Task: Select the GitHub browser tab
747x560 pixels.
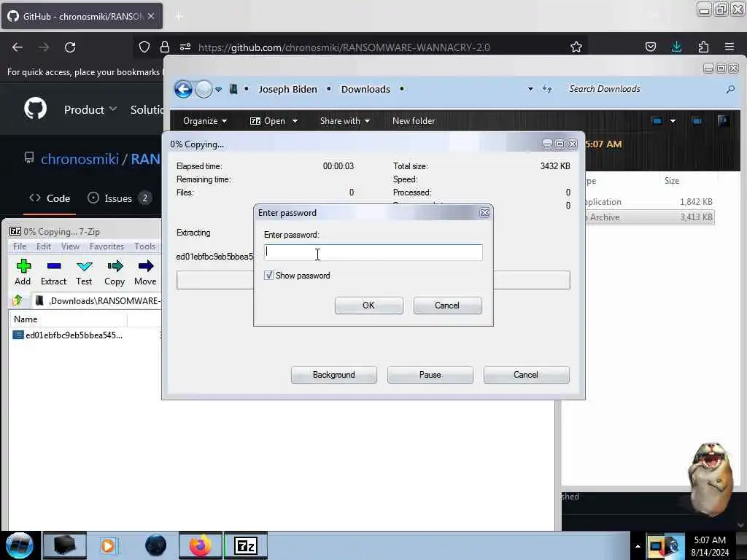Action: (x=82, y=16)
